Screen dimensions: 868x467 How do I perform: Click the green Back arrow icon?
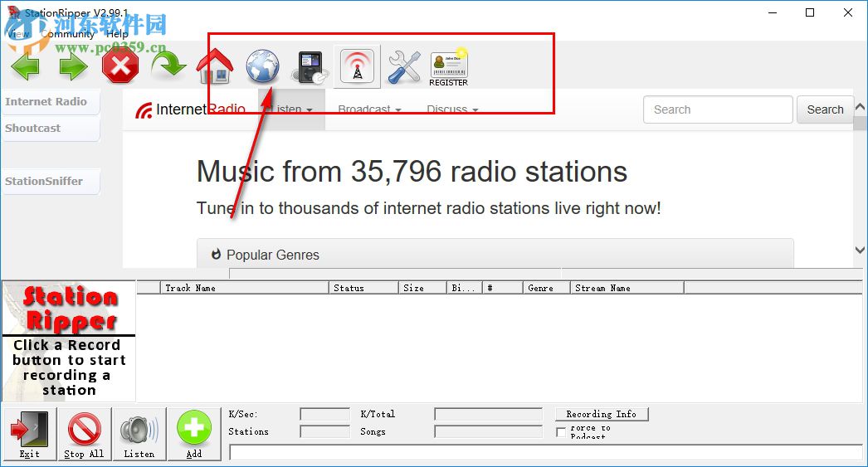point(25,66)
